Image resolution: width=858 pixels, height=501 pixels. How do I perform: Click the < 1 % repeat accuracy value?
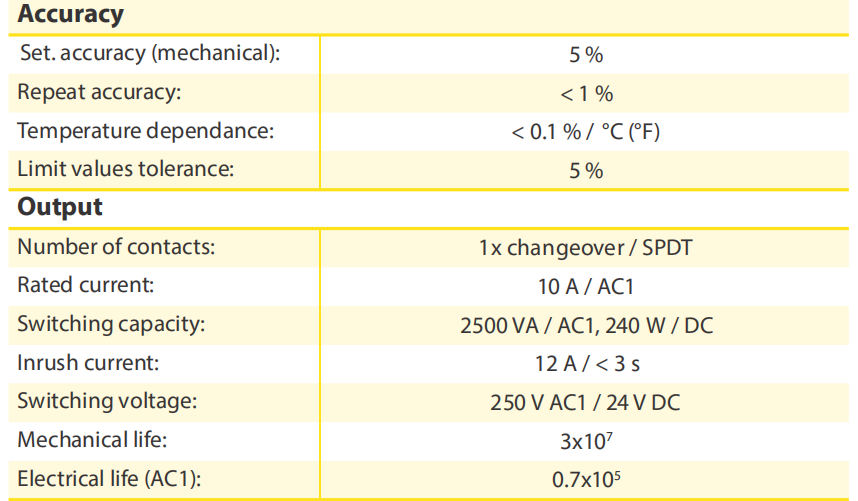click(587, 94)
